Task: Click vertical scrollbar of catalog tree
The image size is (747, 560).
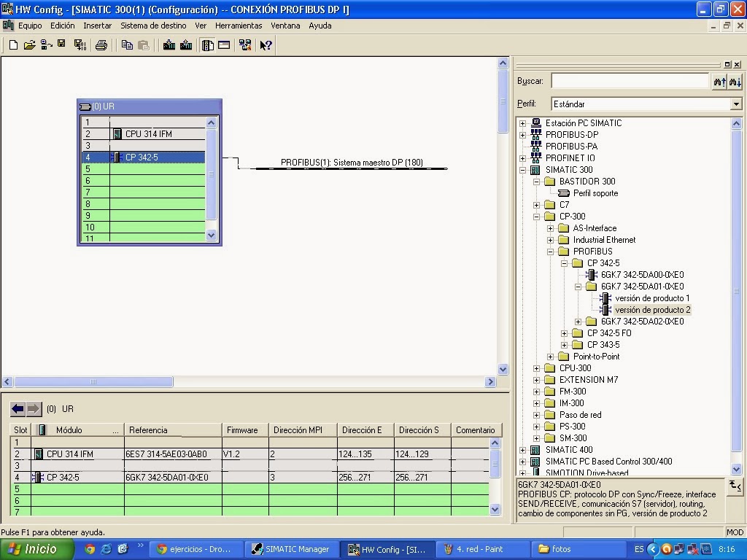Action: point(736,296)
